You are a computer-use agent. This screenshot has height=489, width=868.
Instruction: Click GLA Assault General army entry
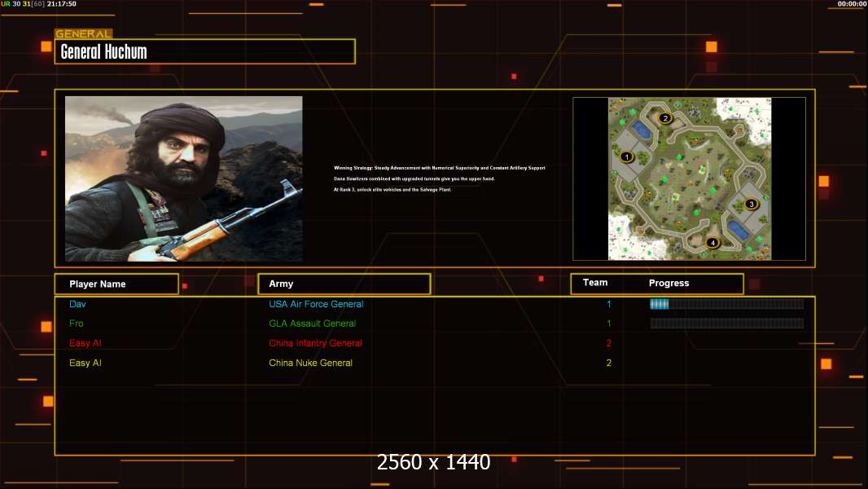[x=312, y=324]
